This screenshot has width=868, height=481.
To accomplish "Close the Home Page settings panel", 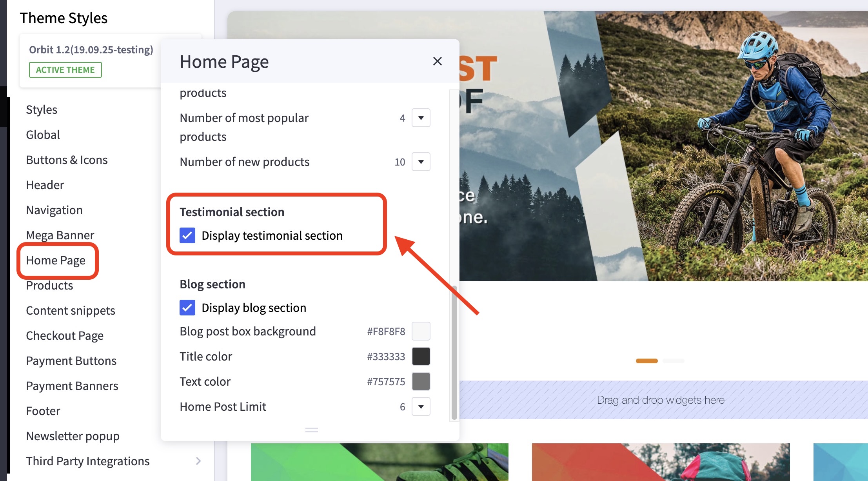I will click(437, 61).
